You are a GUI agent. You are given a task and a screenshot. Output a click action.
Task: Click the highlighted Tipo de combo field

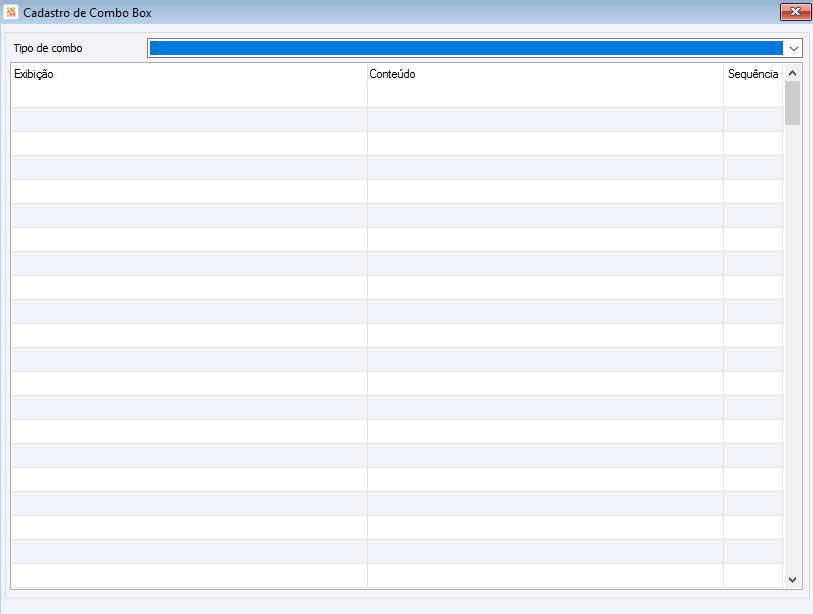tap(466, 48)
